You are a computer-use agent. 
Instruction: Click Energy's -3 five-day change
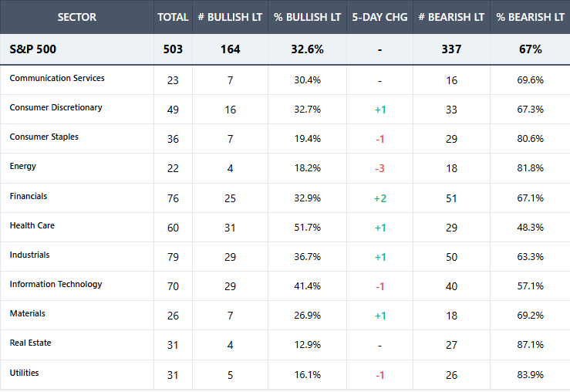coord(379,168)
